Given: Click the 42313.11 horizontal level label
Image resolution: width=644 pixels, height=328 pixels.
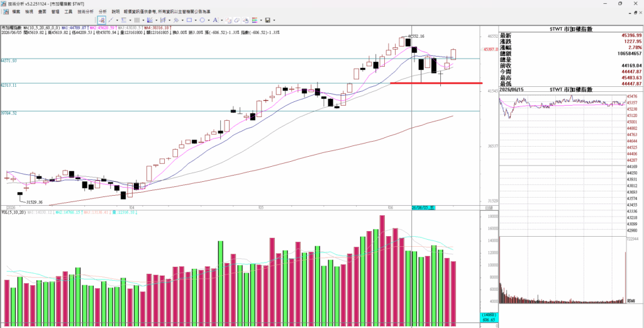Looking at the screenshot, I should tap(9, 86).
